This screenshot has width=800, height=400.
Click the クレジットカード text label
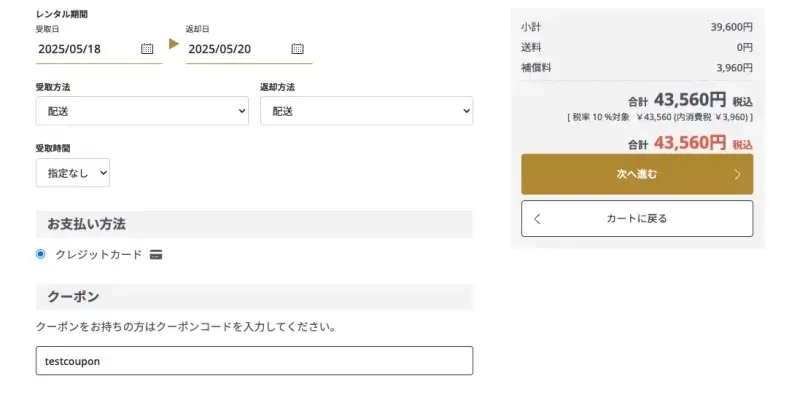98,255
